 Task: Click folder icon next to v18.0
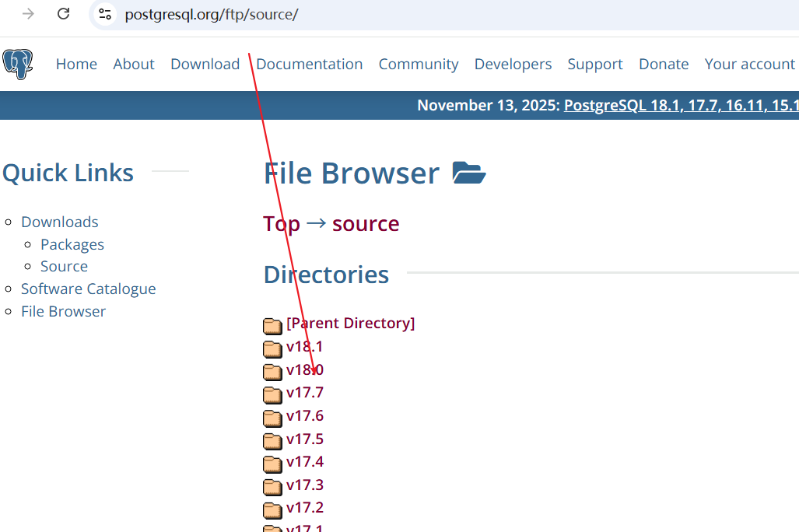272,372
